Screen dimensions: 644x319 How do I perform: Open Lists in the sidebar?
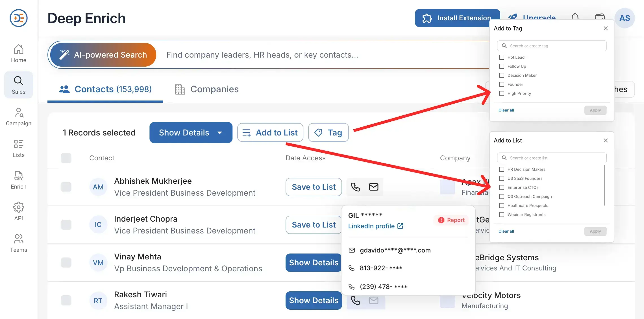click(x=19, y=148)
